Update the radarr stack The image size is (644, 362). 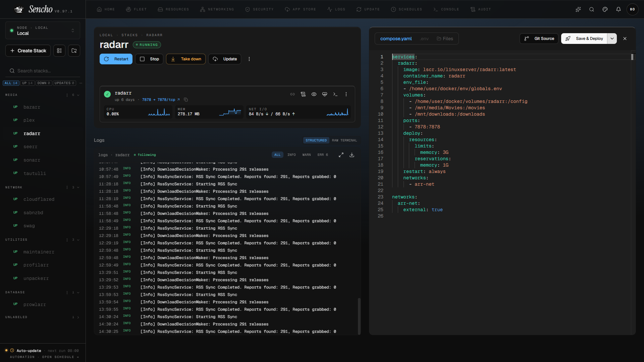coord(225,59)
